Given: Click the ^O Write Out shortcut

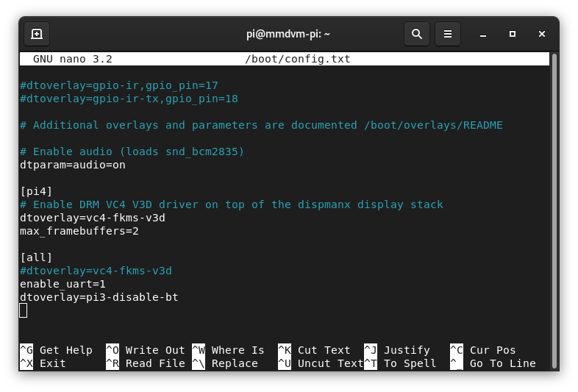Looking at the screenshot, I should pyautogui.click(x=146, y=350).
